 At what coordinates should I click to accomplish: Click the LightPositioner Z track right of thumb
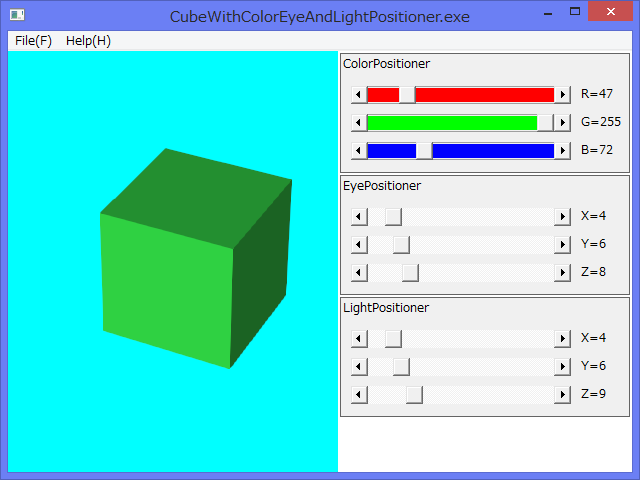(489, 395)
